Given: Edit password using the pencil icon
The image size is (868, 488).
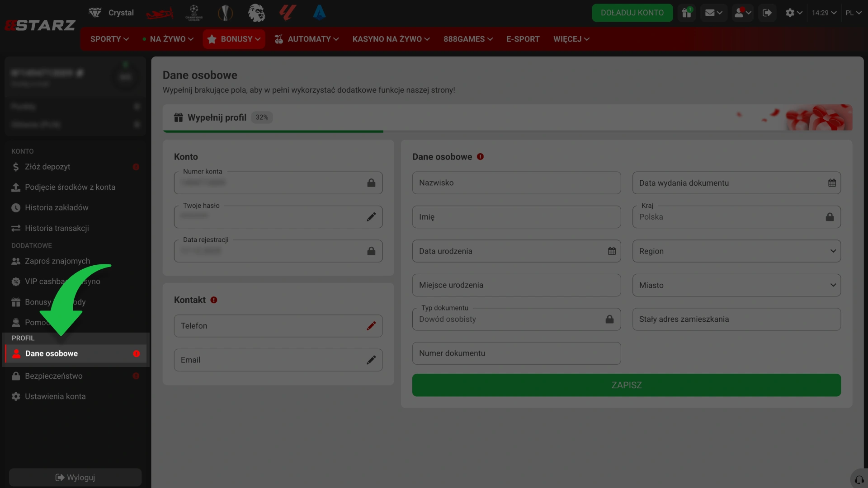Looking at the screenshot, I should click(x=371, y=217).
